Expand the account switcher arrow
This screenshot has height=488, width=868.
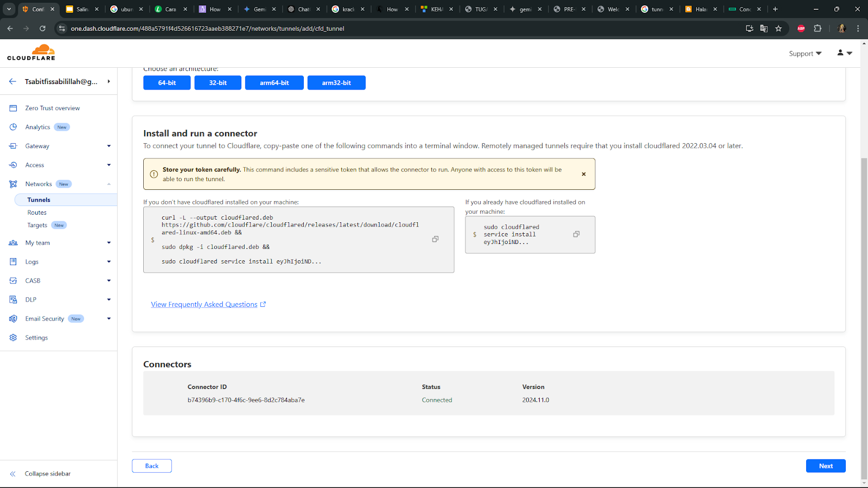click(x=108, y=81)
